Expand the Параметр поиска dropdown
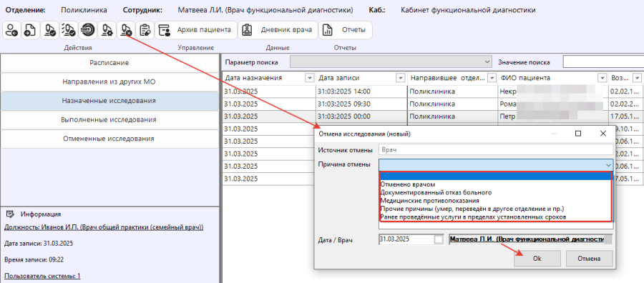 [x=487, y=62]
